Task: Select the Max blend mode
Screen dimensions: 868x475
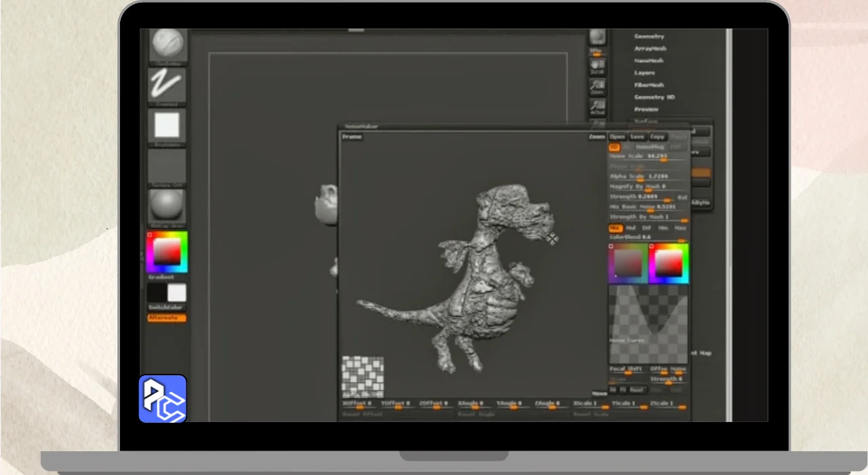Action: [679, 228]
